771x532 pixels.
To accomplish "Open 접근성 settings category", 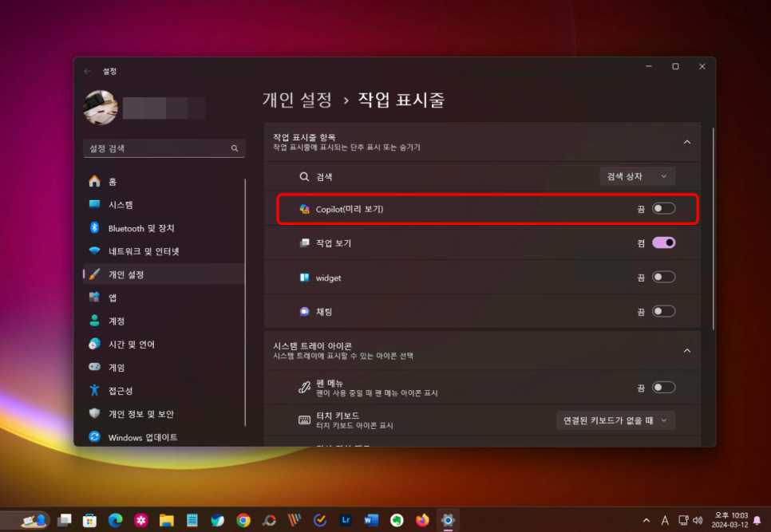I will point(164,391).
